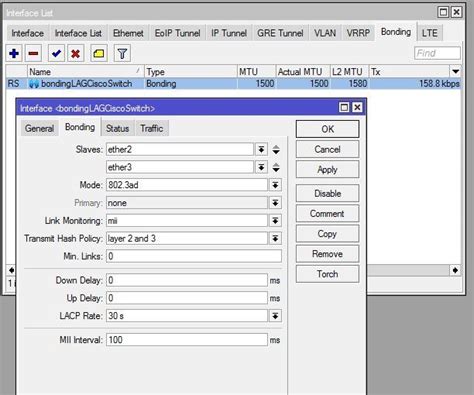
Task: Open the Primary dropdown showing none
Action: coord(275,203)
